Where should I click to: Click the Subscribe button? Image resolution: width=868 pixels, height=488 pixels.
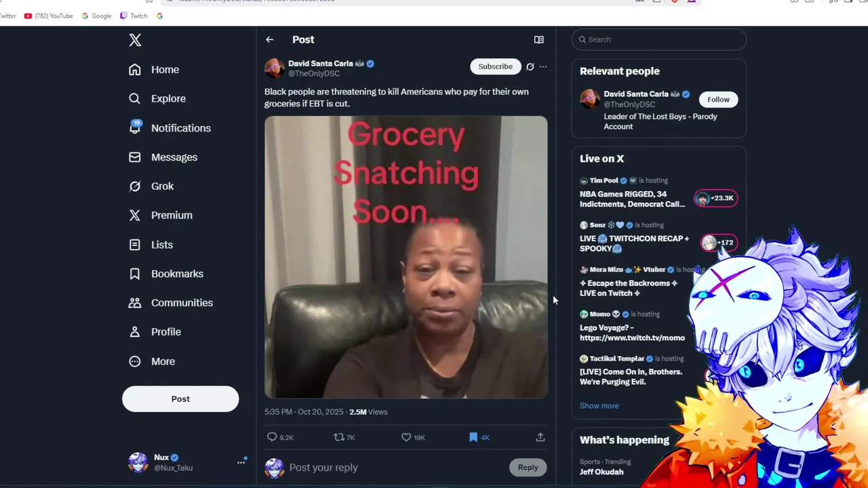[x=495, y=66]
